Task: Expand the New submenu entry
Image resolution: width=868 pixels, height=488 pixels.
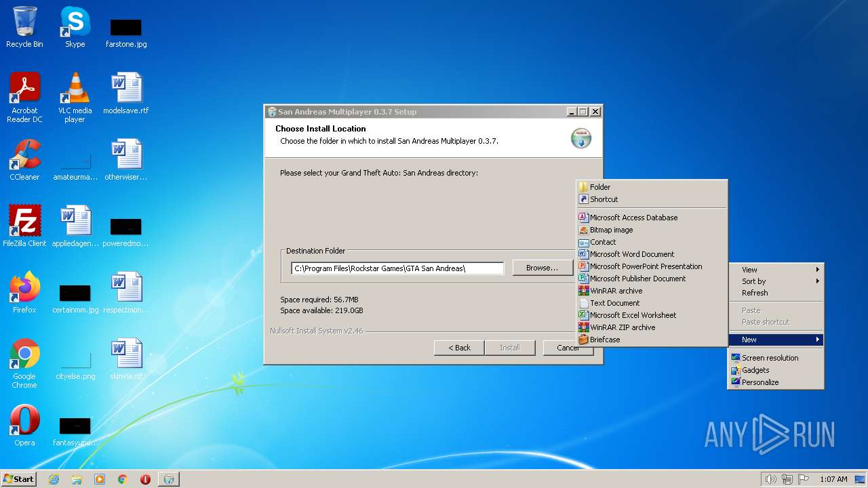Action: tap(776, 340)
